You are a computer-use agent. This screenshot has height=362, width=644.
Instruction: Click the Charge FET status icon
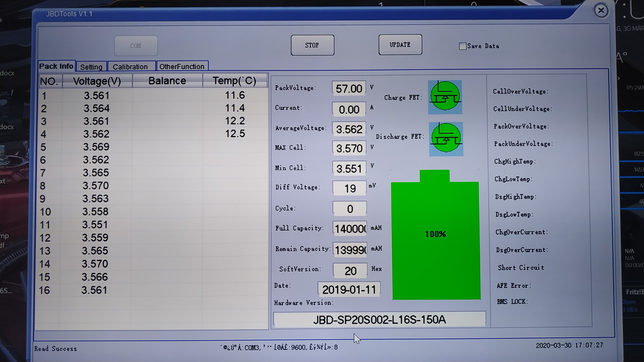445,97
